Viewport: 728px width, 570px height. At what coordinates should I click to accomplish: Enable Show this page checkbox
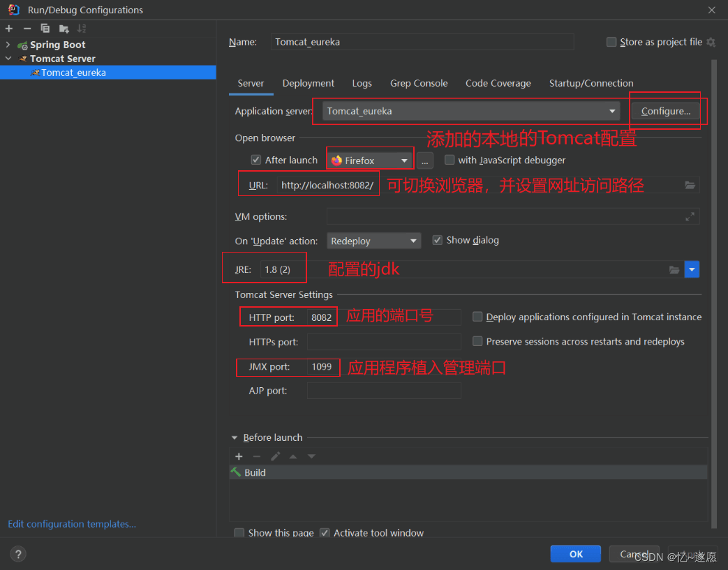click(239, 533)
